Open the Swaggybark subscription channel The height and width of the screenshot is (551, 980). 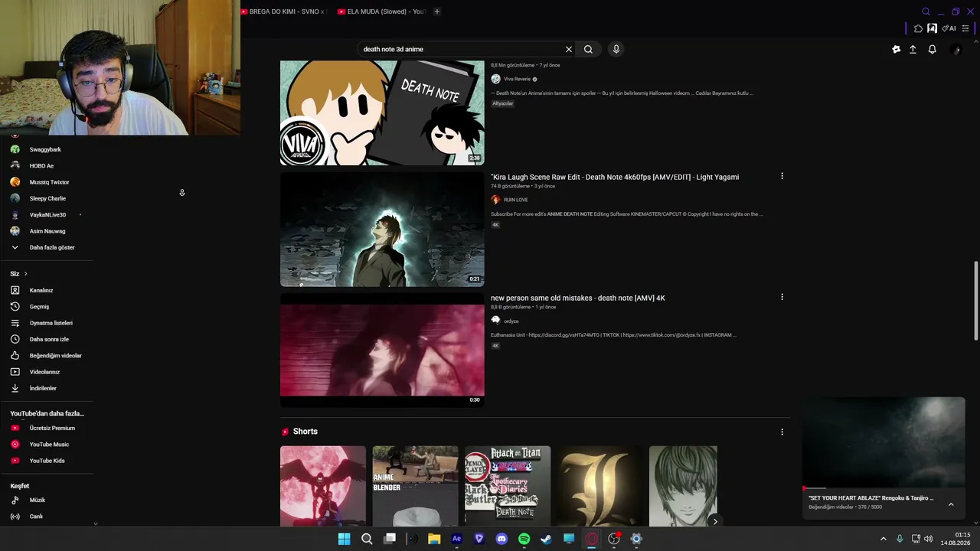point(47,149)
